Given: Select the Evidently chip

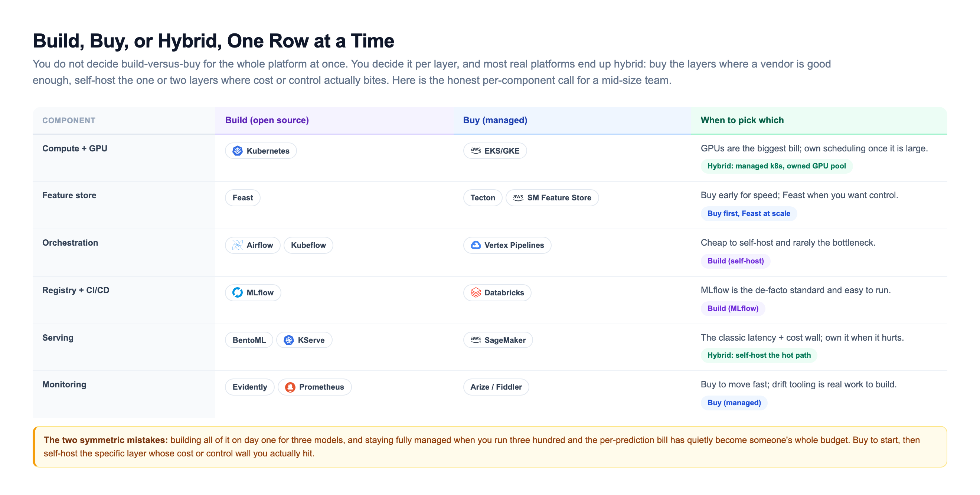Looking at the screenshot, I should (250, 387).
